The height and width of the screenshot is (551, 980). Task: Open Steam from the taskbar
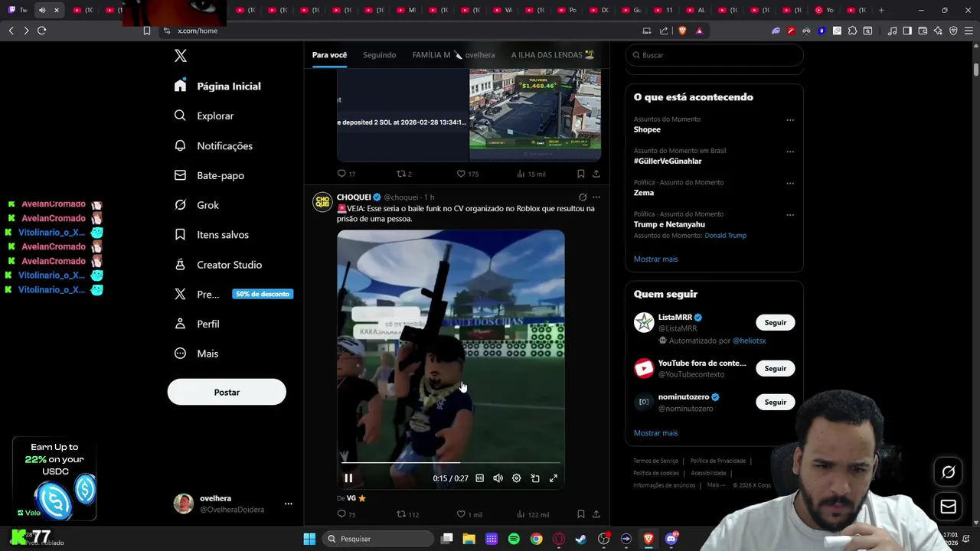coord(581,539)
